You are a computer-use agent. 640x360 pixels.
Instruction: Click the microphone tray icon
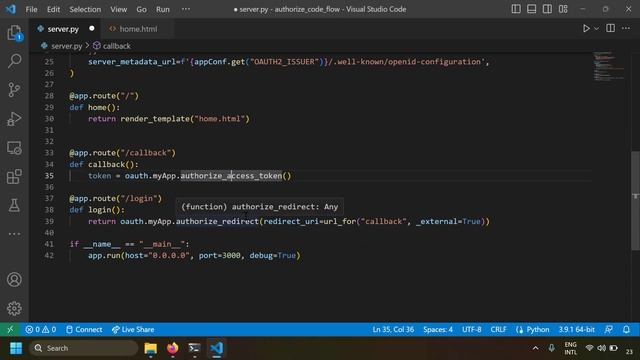(x=551, y=348)
